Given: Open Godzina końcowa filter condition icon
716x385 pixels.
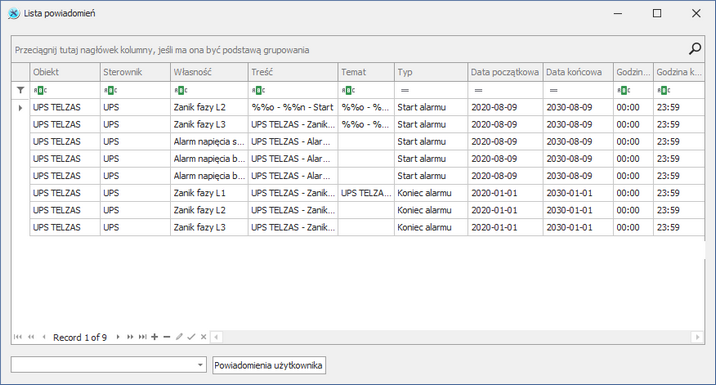Looking at the screenshot, I should pyautogui.click(x=664, y=90).
